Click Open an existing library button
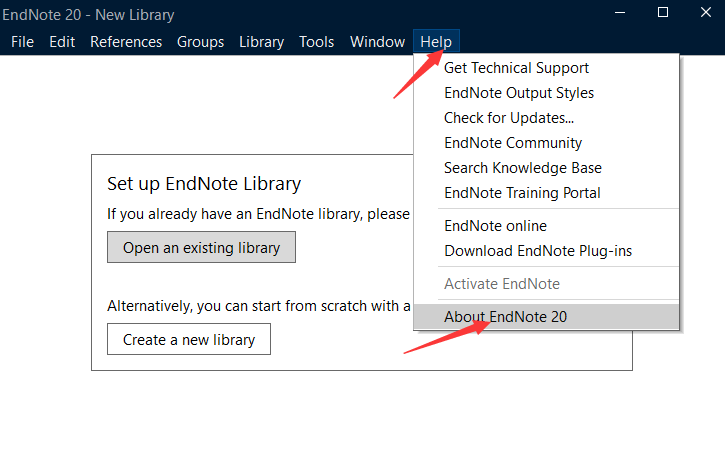The width and height of the screenshot is (725, 465). tap(201, 247)
